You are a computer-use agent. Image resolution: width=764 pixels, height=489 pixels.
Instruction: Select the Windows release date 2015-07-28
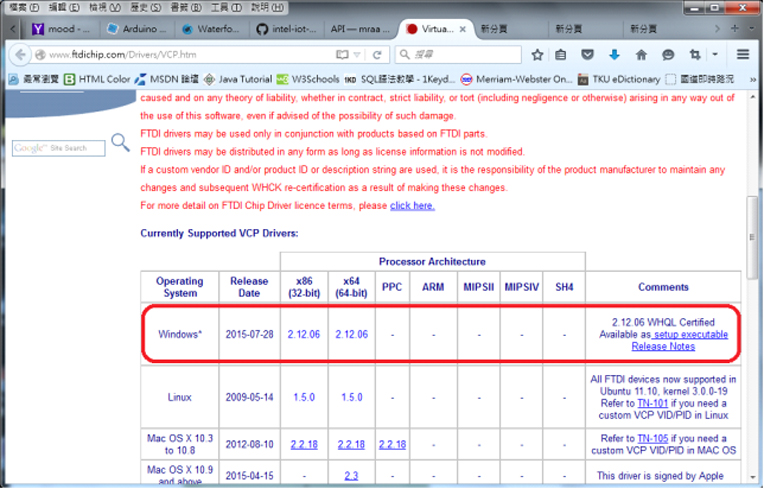[x=249, y=335]
